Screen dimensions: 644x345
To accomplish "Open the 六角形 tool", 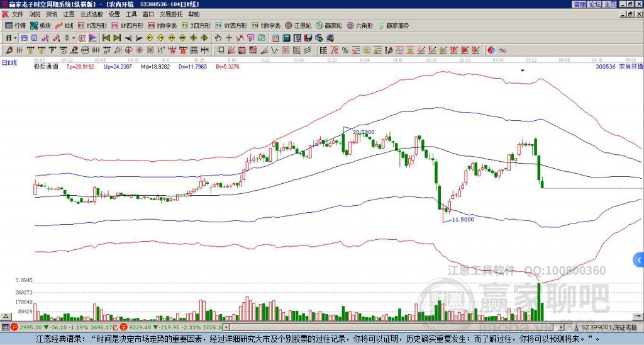I will point(360,25).
